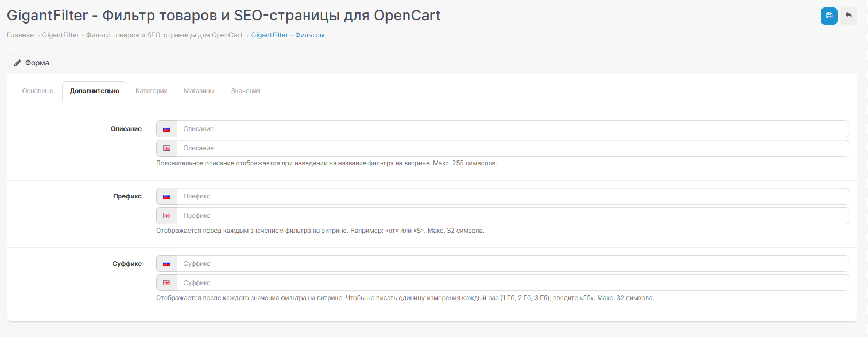The height and width of the screenshot is (337, 868).
Task: Focus the English Суффикс input field
Action: coord(513,283)
